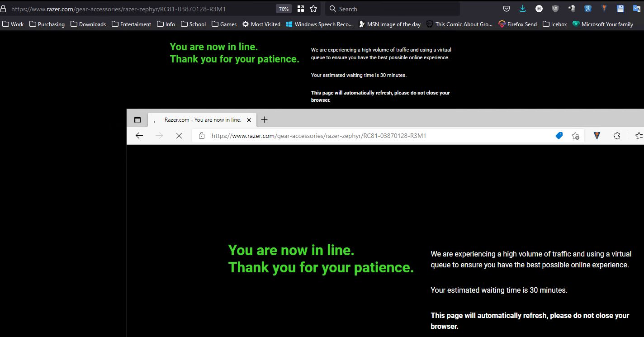
Task: Open the translate extension icon in Firefox
Action: click(636, 9)
